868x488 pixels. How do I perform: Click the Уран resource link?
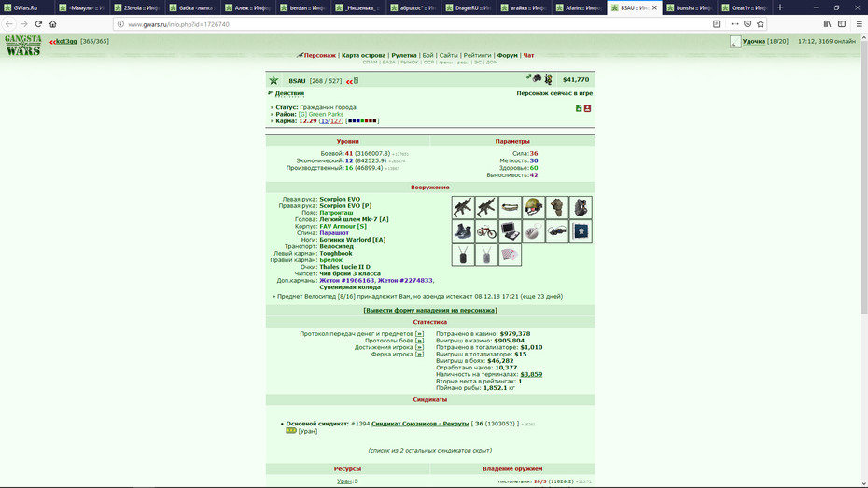(x=344, y=481)
